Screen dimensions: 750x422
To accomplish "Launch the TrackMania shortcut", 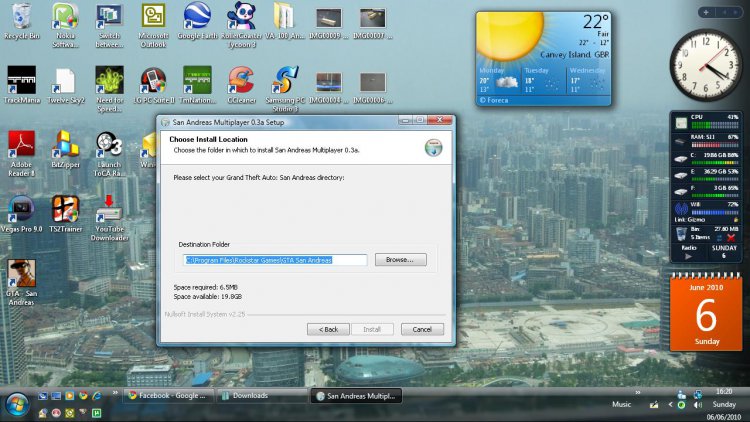I will (x=22, y=85).
